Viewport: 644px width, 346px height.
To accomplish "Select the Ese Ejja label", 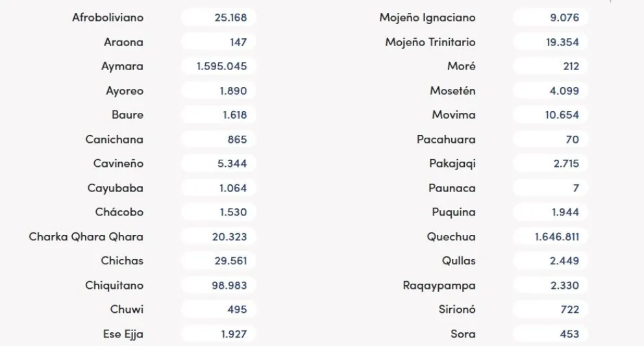I will [x=123, y=334].
